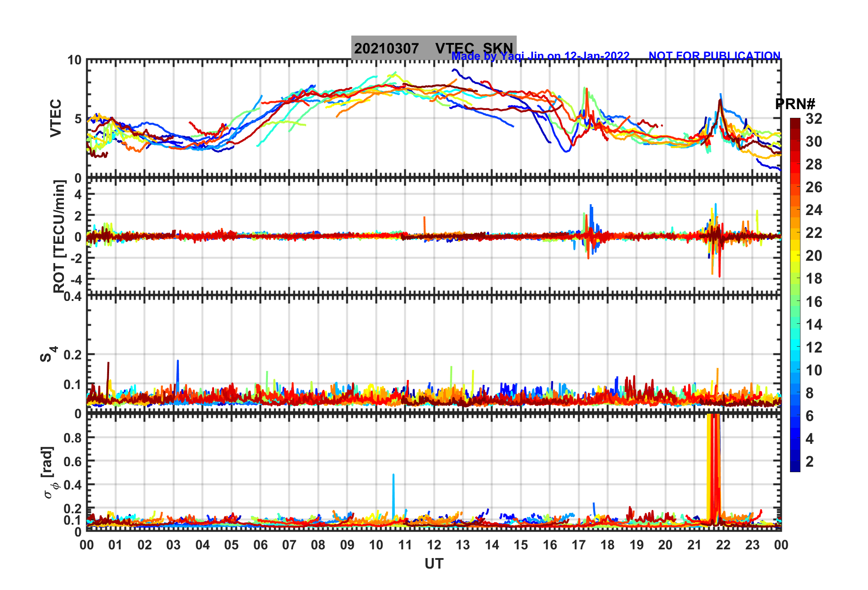
Task: Click the "21" hour label on the UT axis
Action: pyautogui.click(x=694, y=545)
